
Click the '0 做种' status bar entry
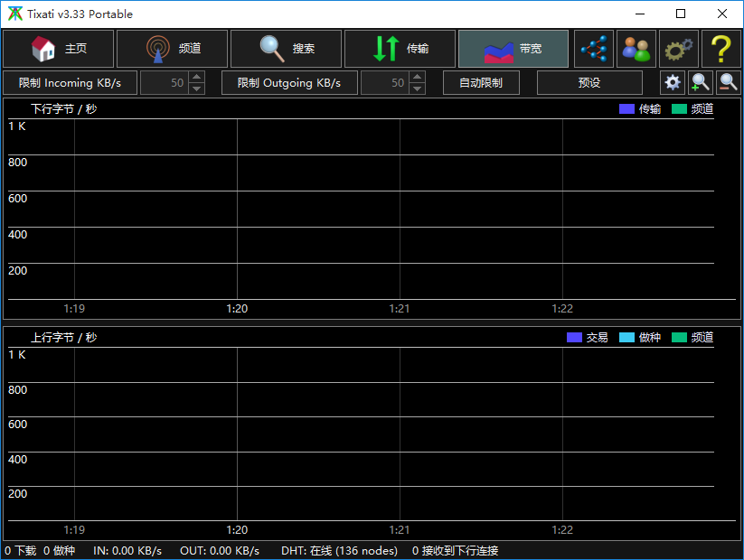click(60, 551)
